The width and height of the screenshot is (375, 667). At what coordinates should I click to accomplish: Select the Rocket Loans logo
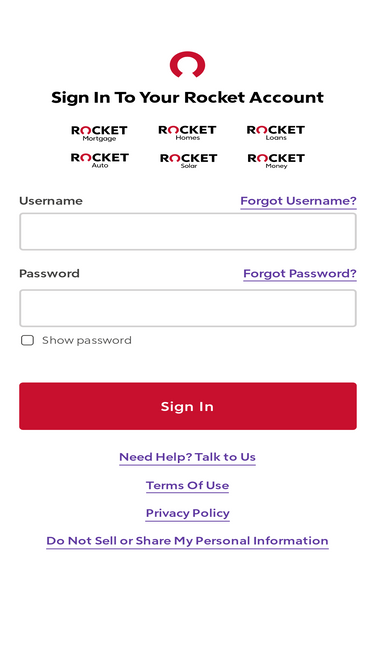(x=276, y=133)
